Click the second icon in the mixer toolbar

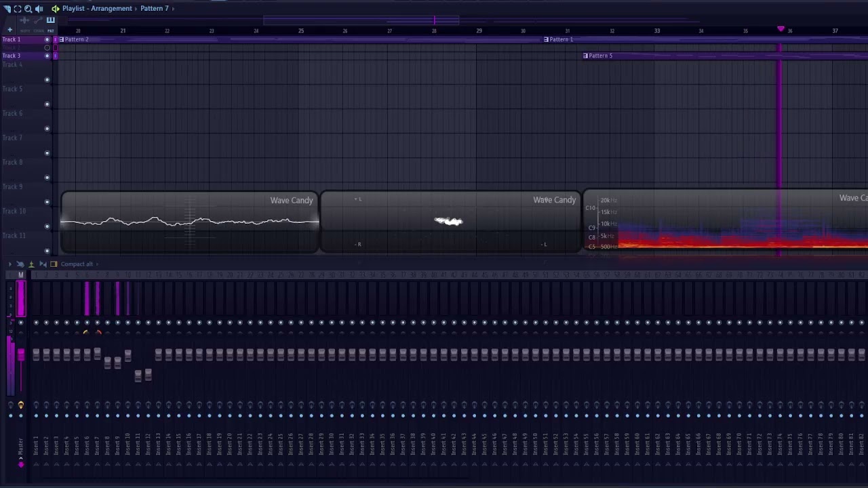tap(20, 264)
